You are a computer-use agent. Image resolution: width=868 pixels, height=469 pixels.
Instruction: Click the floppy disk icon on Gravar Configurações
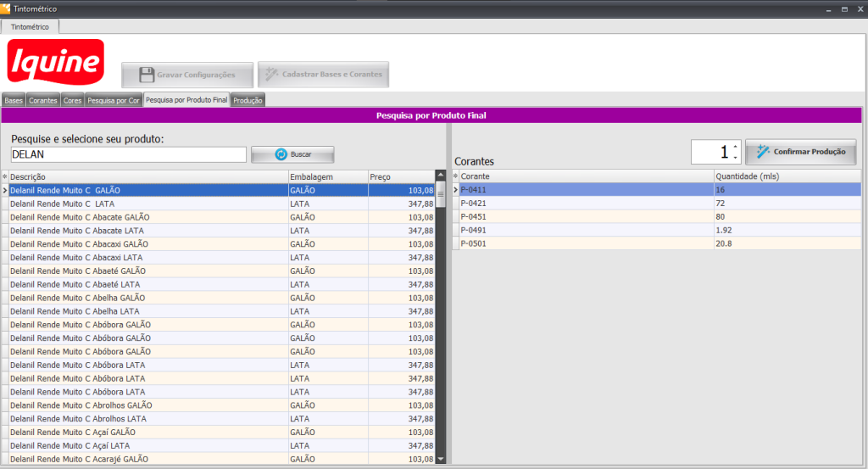pos(146,75)
